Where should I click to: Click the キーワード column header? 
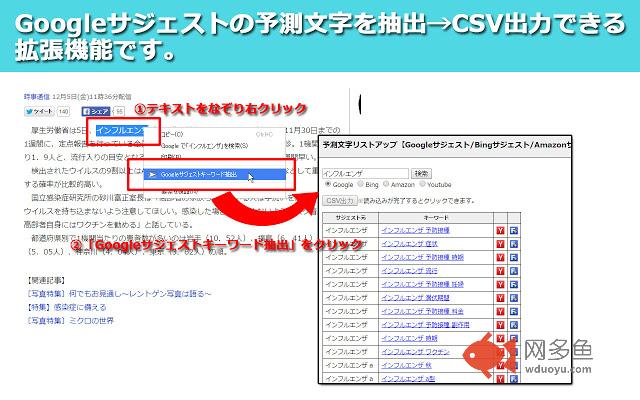pyautogui.click(x=436, y=218)
